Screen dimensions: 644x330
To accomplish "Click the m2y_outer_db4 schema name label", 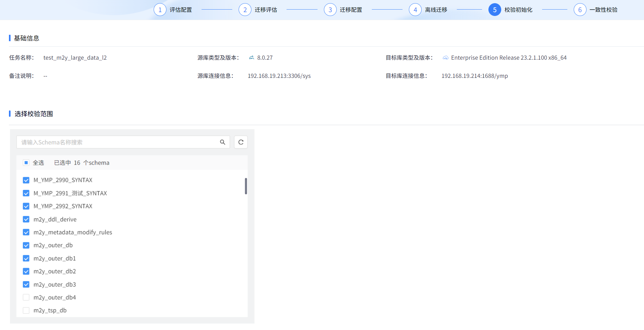I will (55, 297).
